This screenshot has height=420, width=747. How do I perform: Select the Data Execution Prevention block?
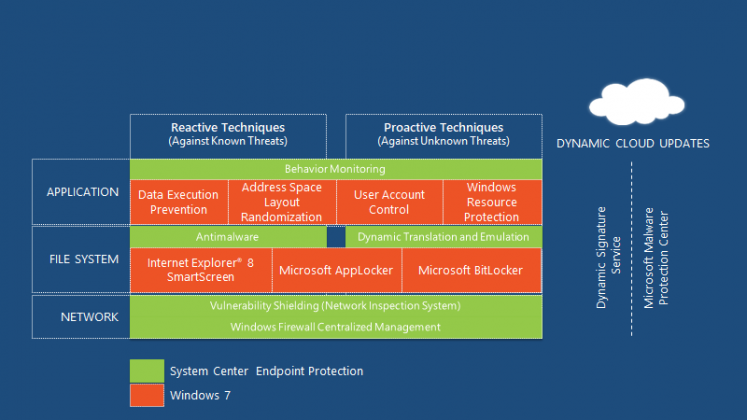(179, 202)
